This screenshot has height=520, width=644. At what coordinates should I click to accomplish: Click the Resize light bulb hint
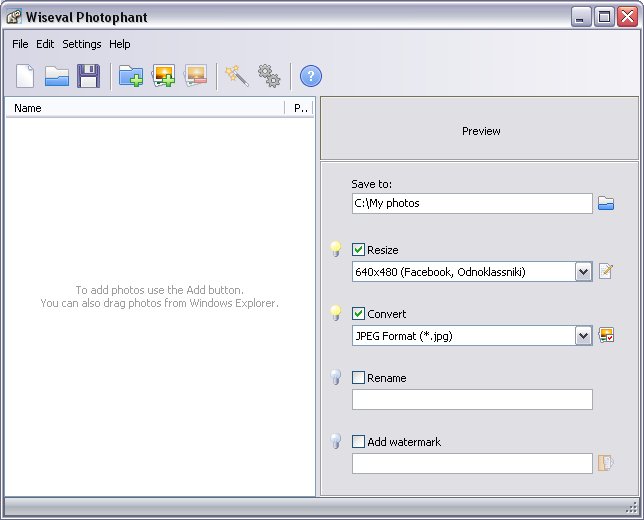point(336,249)
